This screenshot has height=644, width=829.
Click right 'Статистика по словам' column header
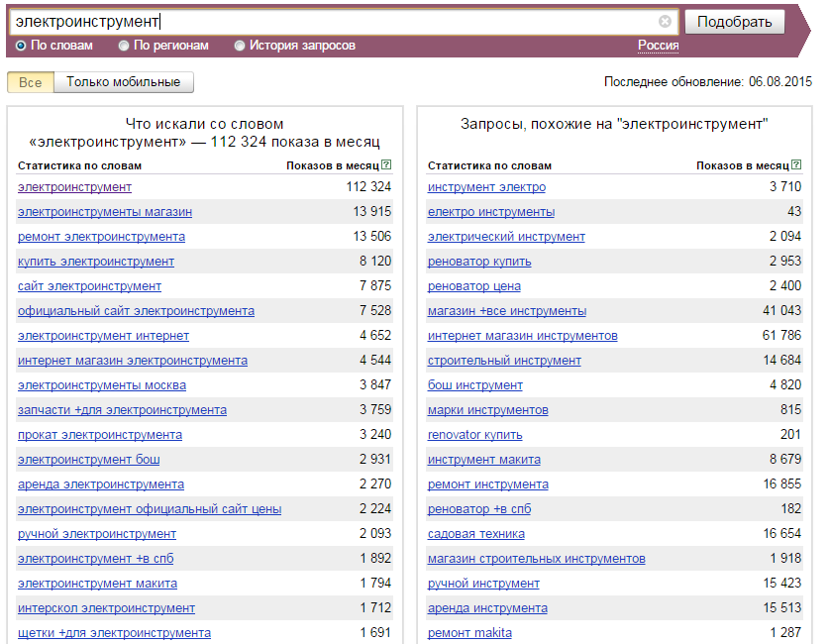[489, 166]
